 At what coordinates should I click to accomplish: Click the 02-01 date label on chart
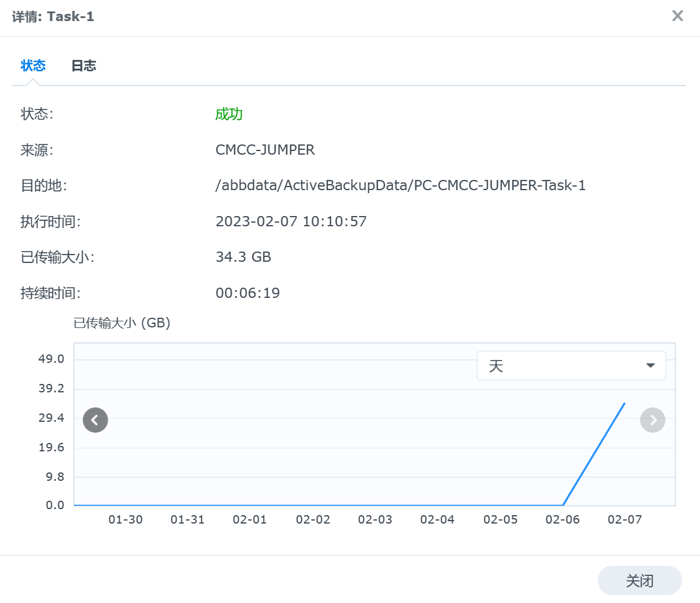(x=250, y=519)
